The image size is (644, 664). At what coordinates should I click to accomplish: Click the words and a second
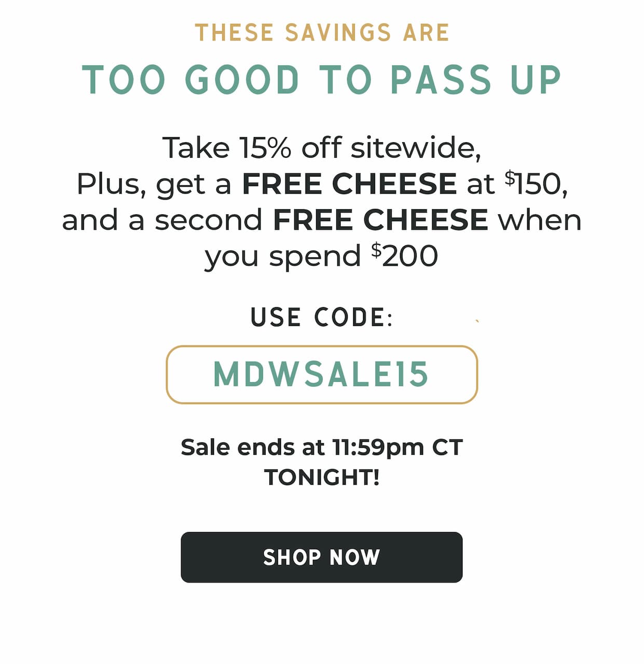pos(162,220)
